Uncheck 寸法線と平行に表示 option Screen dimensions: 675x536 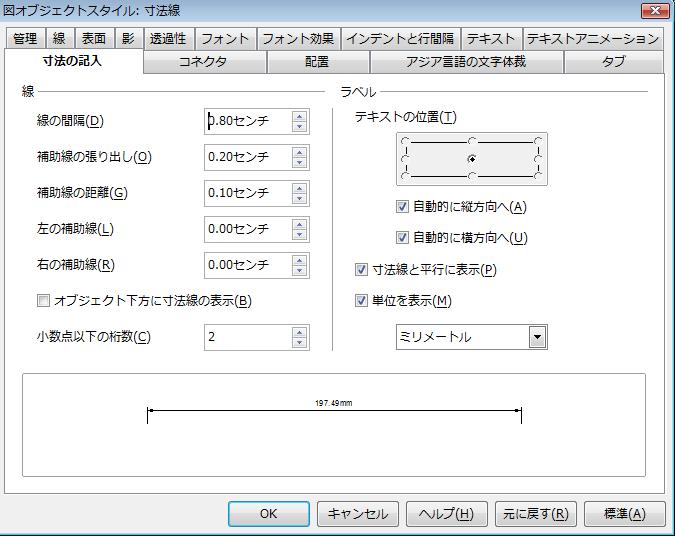tap(362, 270)
